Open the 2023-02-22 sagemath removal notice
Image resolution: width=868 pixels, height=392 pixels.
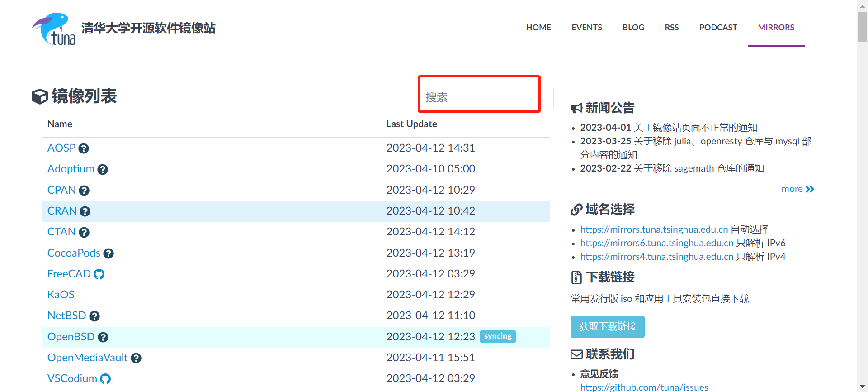coord(672,168)
